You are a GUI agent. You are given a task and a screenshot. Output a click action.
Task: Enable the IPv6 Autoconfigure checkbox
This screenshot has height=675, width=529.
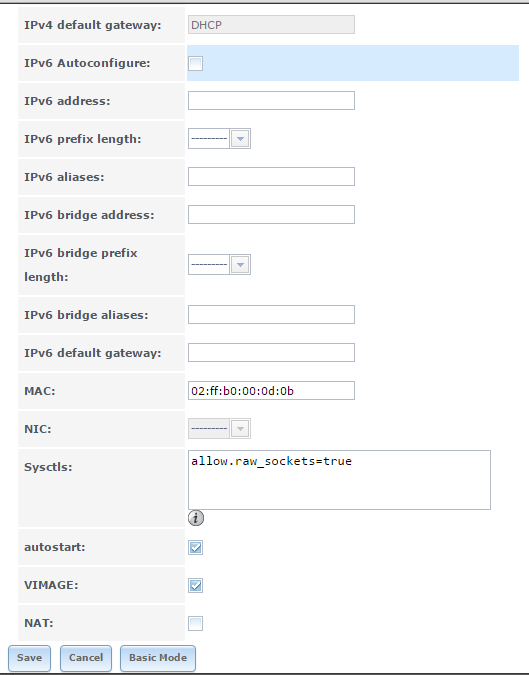[x=195, y=63]
